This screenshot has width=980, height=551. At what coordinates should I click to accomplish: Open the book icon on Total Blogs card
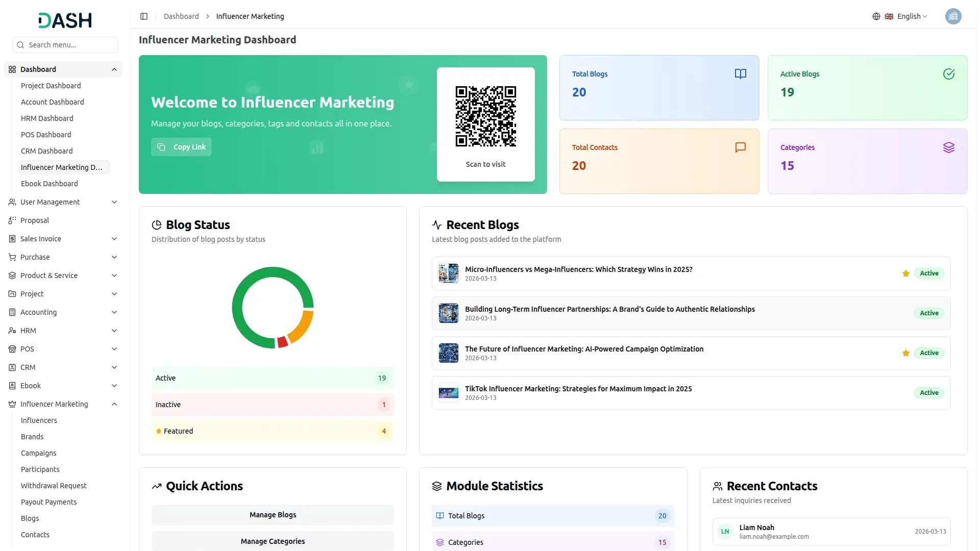click(741, 73)
